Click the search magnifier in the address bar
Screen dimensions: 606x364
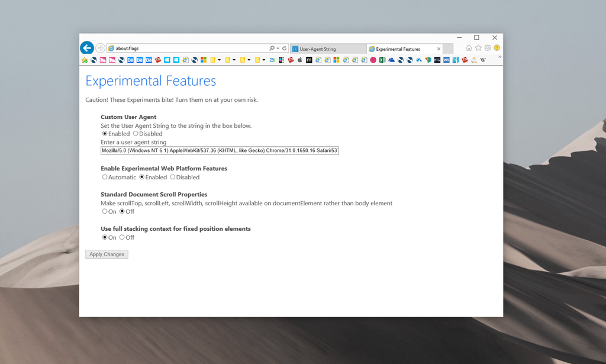tap(272, 49)
